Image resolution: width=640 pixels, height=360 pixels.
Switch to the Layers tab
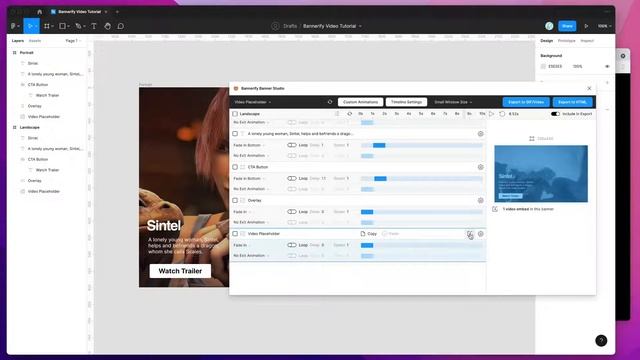(18, 41)
